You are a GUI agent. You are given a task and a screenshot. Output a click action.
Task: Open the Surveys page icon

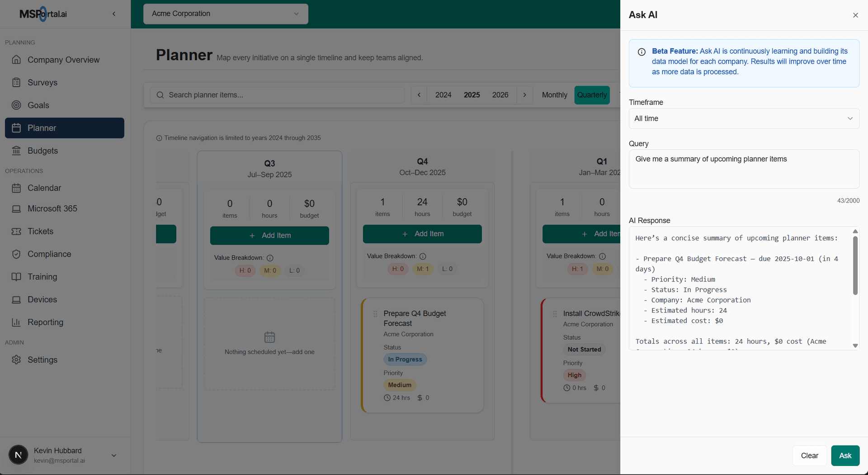coord(16,82)
